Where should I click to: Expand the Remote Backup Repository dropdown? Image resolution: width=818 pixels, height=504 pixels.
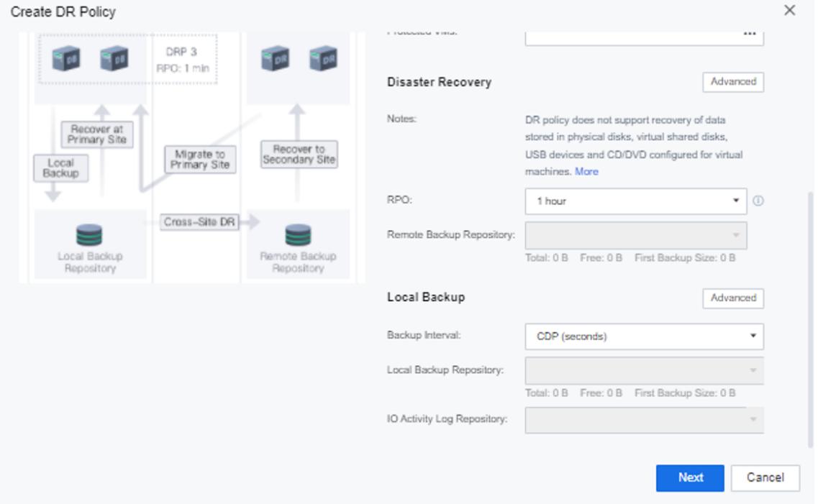tap(635, 235)
